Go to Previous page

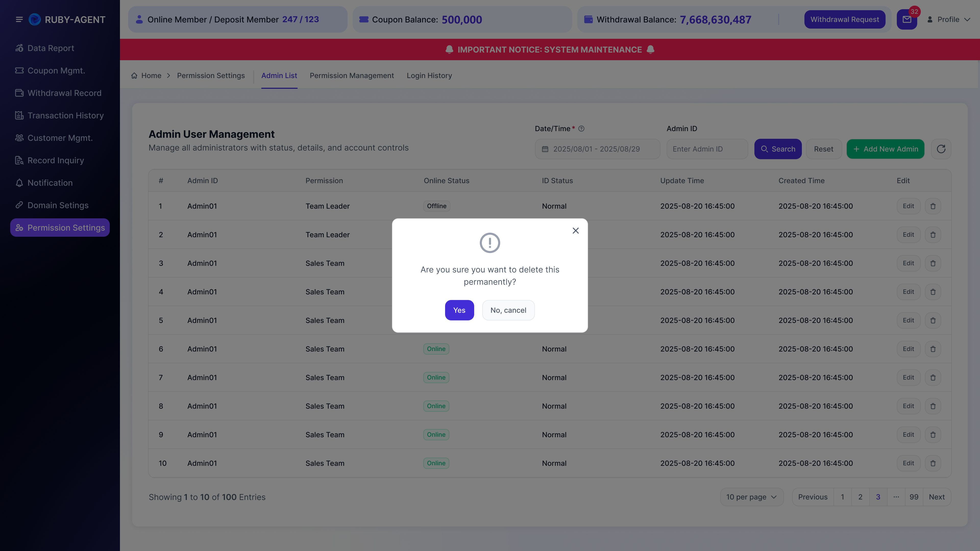coord(813,497)
